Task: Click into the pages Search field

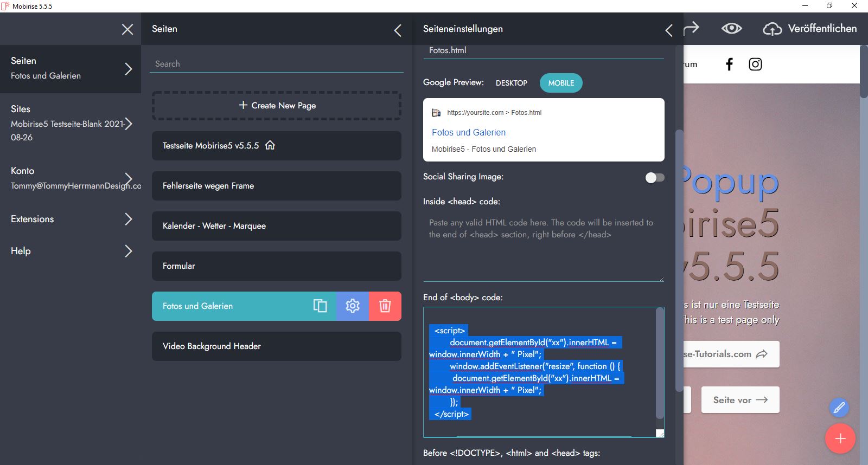Action: click(x=277, y=64)
